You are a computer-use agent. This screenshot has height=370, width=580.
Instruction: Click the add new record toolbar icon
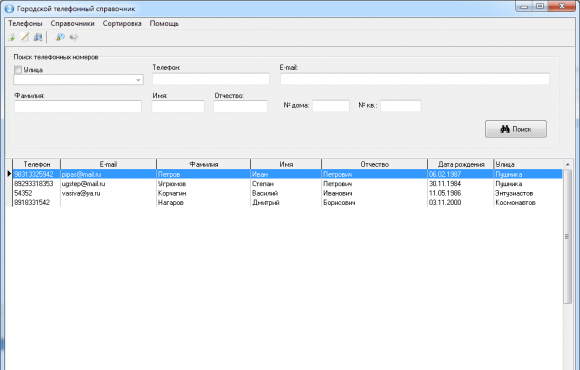click(x=12, y=37)
